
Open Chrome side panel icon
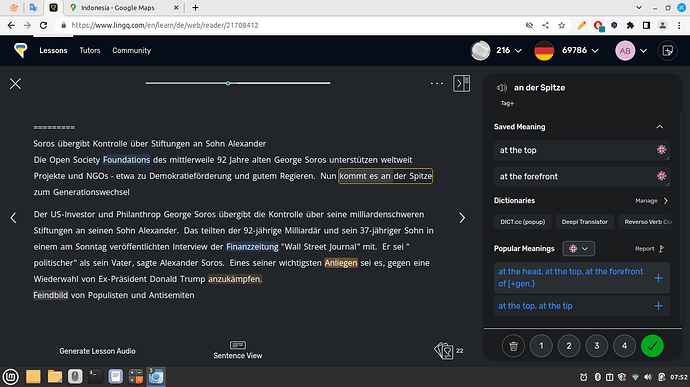tap(646, 26)
